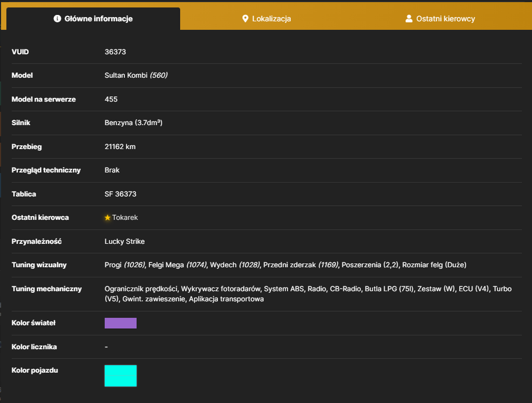
Task: Click the cyan Kolor pojazdu swatch
Action: [x=120, y=376]
